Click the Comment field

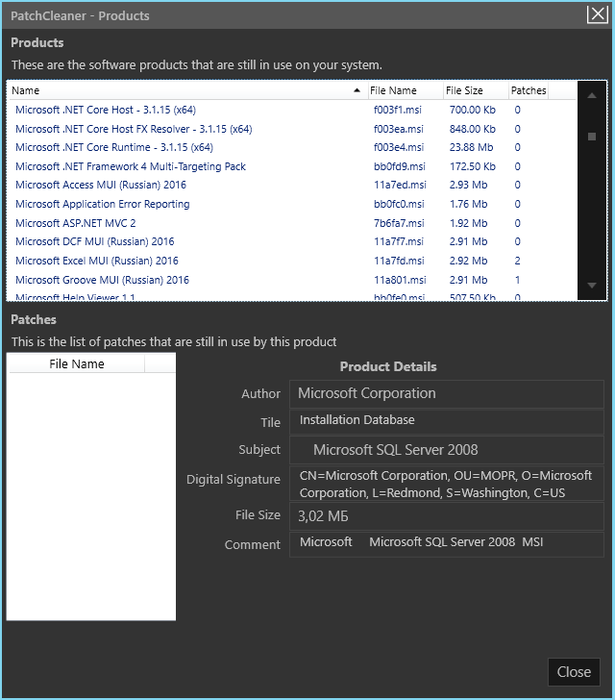pos(446,544)
